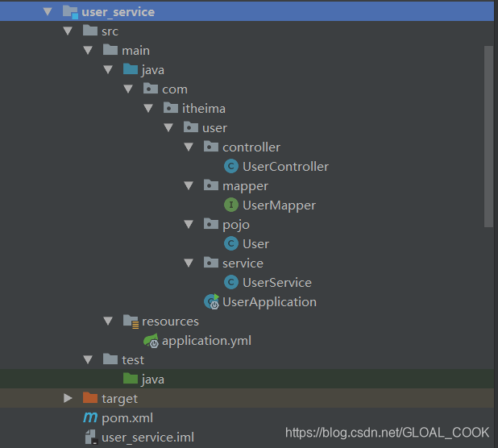The height and width of the screenshot is (448, 498).
Task: Click the test folder icon
Action: click(110, 359)
